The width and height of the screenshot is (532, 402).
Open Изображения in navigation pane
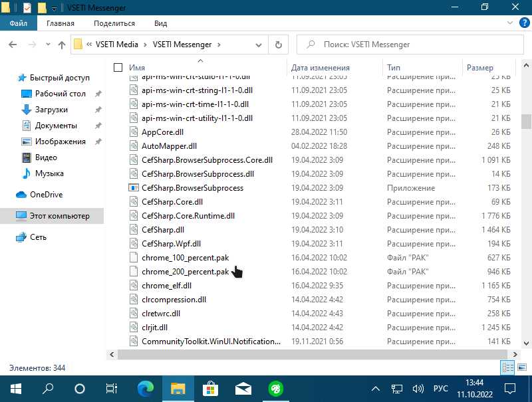[x=60, y=142]
